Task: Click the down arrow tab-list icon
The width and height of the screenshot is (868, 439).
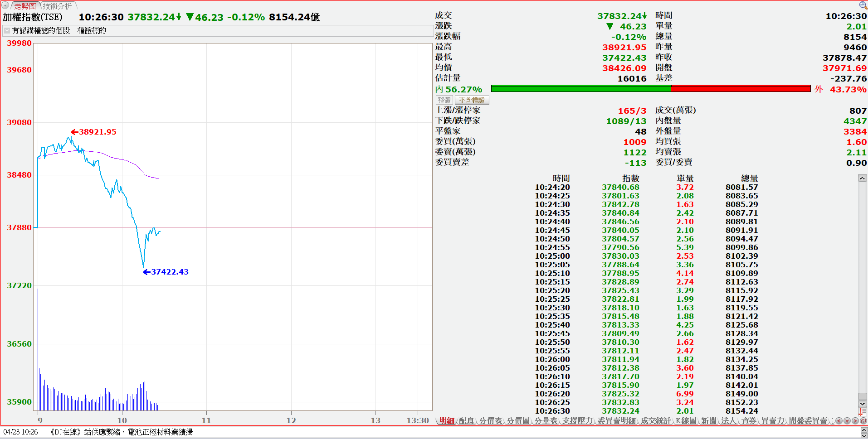Action: (x=847, y=421)
